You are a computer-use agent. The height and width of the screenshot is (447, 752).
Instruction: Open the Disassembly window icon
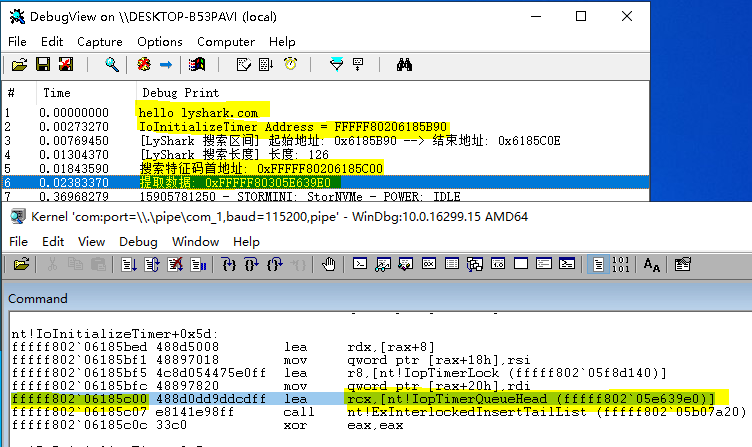[x=498, y=264]
